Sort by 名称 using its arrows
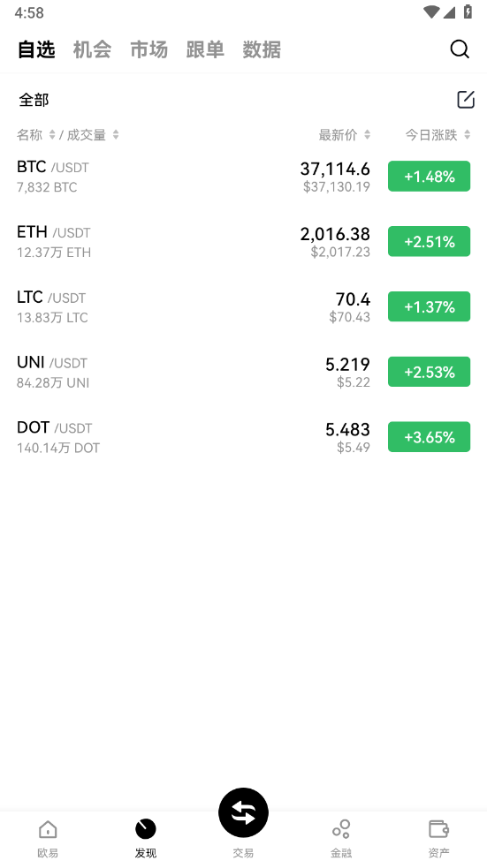The width and height of the screenshot is (487, 868). (52, 134)
